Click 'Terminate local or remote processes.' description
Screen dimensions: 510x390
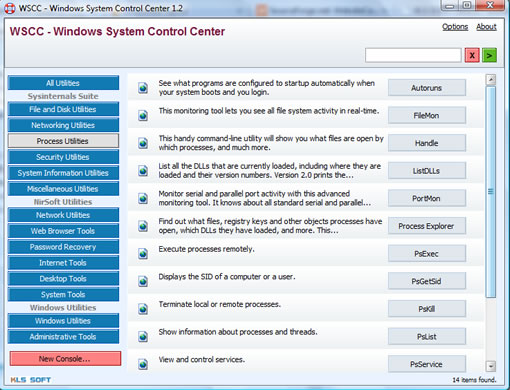tap(219, 304)
